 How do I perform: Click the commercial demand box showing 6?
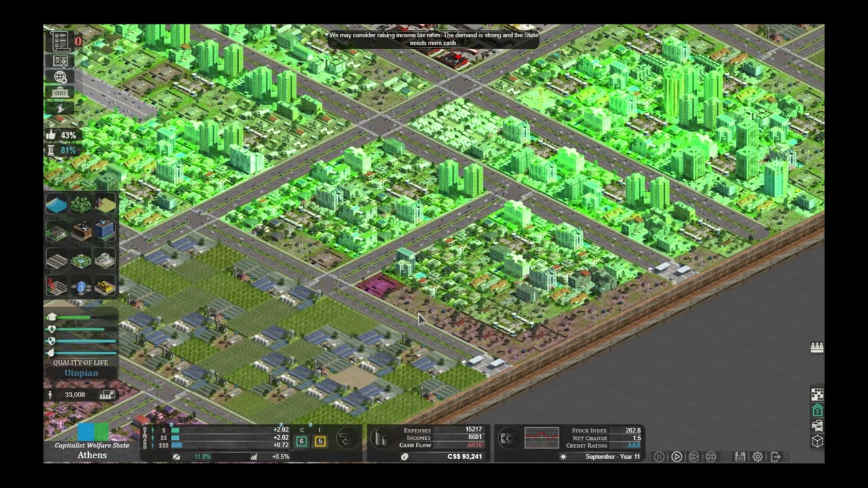tap(302, 441)
